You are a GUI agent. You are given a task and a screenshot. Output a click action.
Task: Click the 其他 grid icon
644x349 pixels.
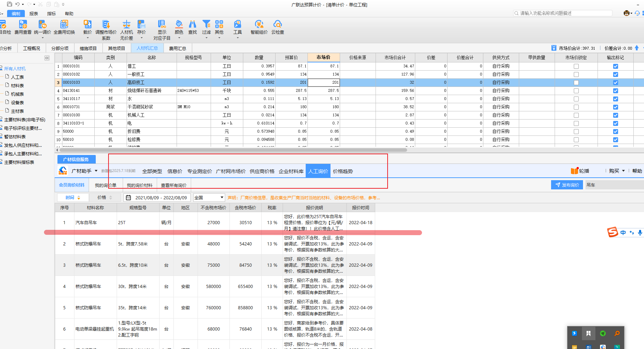pos(219,24)
